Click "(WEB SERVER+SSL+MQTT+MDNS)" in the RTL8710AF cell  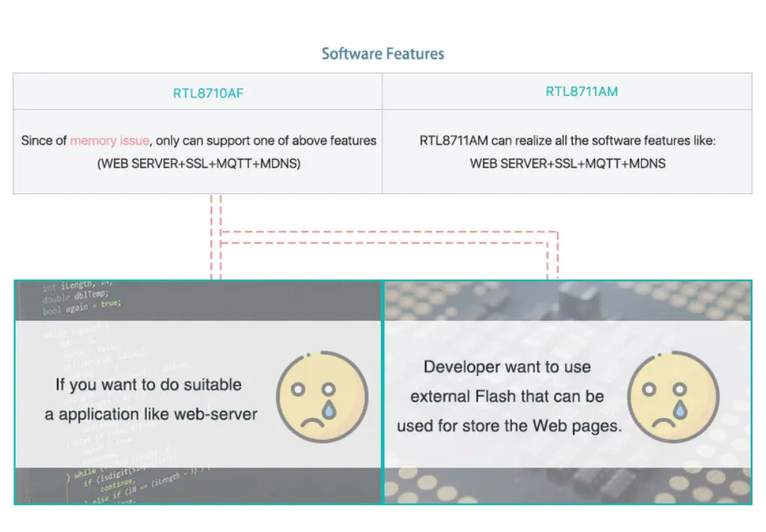199,163
